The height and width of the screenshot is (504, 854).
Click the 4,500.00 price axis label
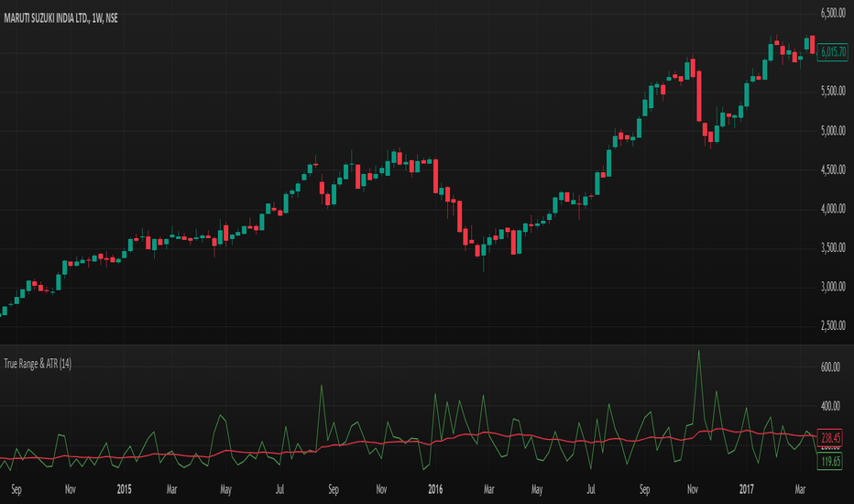[x=833, y=170]
